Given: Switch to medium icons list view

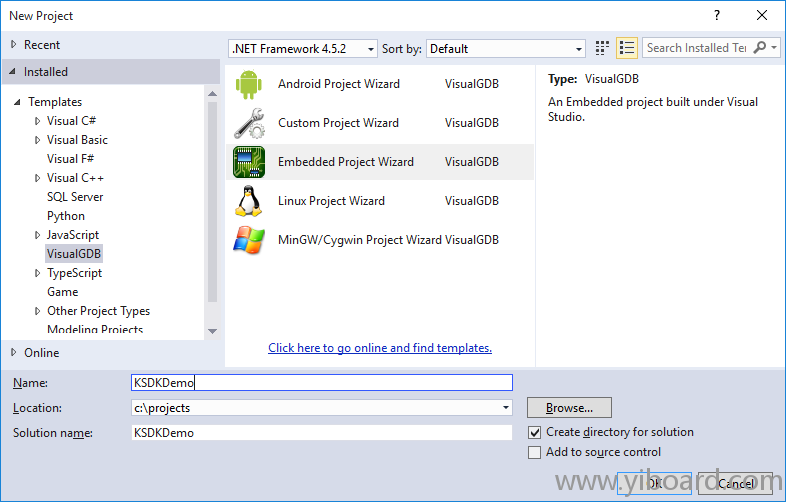Looking at the screenshot, I should pos(627,48).
